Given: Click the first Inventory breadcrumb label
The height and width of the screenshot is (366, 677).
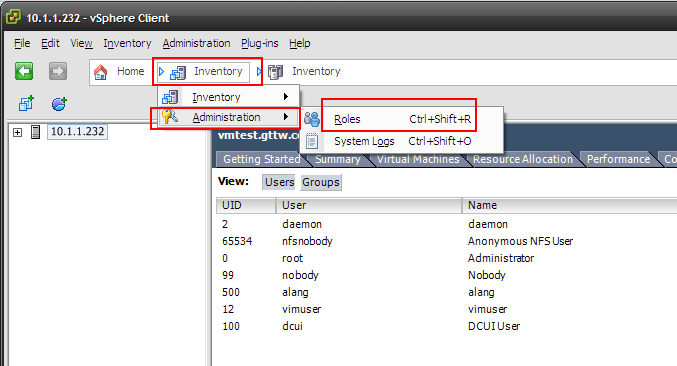Looking at the screenshot, I should coord(218,71).
